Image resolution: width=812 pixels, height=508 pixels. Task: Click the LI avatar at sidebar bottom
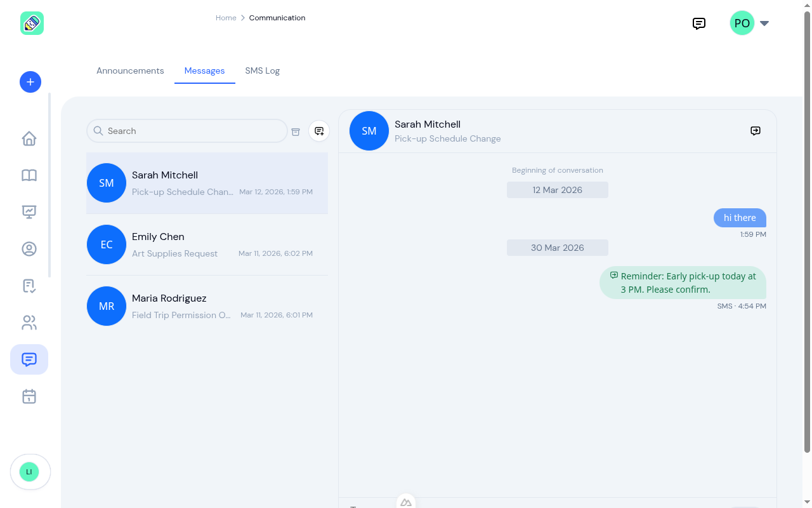[29, 472]
